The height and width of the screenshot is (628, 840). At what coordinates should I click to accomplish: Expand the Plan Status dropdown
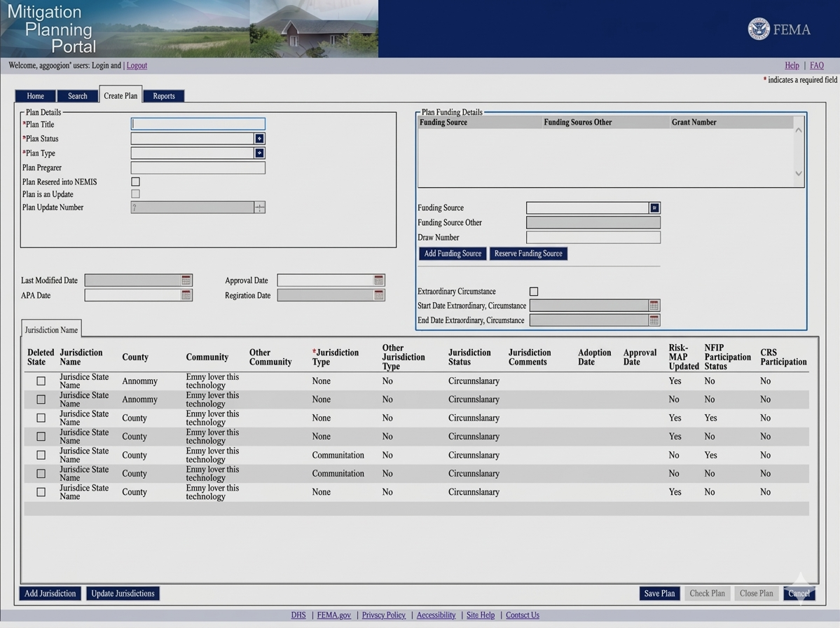coord(259,139)
